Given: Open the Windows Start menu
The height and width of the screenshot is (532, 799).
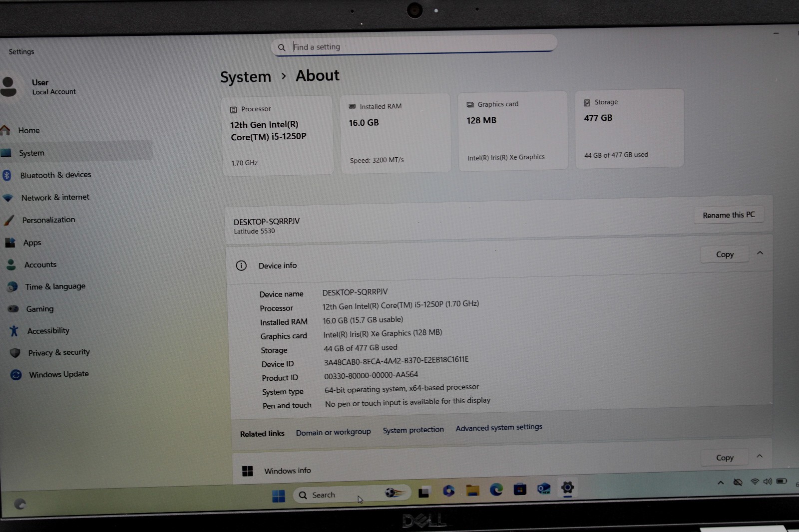Looking at the screenshot, I should click(279, 496).
